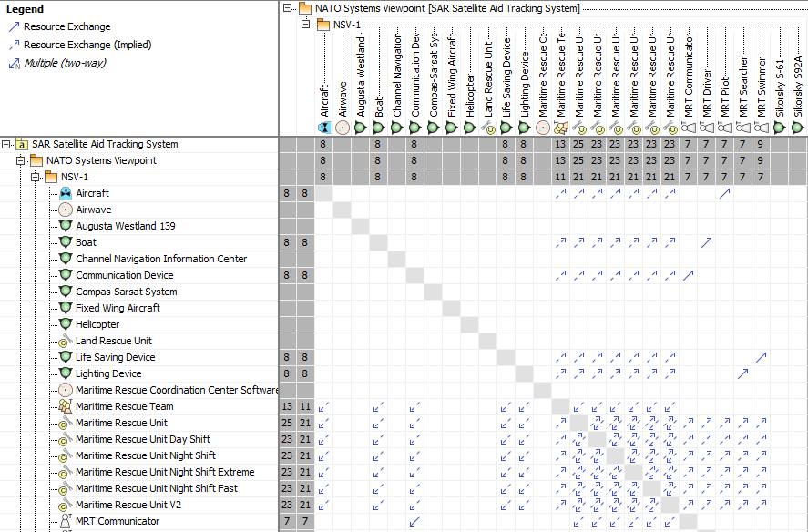
Task: Click the Maritime Rescue Team row icon
Action: coord(66,406)
